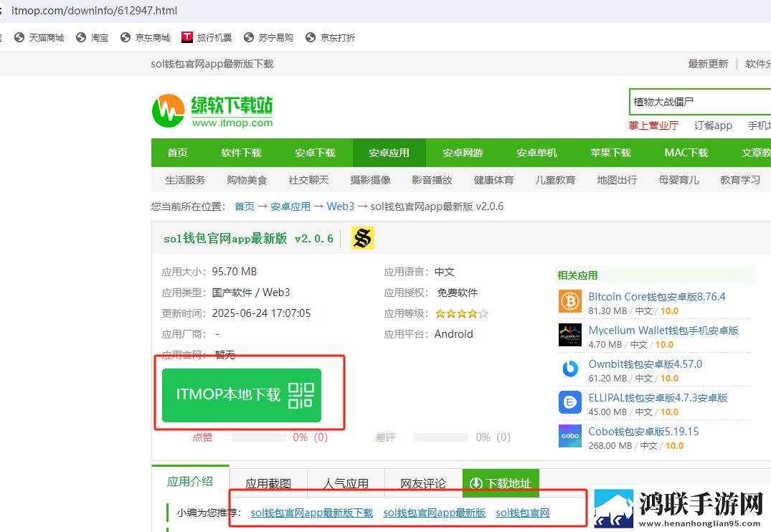771x532 pixels.
Task: Click the 订餐app hot search link
Action: tap(713, 125)
